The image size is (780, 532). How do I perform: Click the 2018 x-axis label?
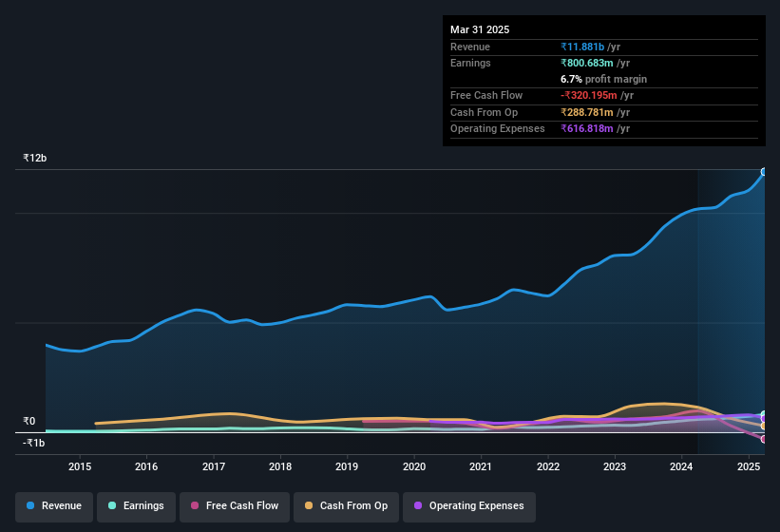[x=280, y=466]
